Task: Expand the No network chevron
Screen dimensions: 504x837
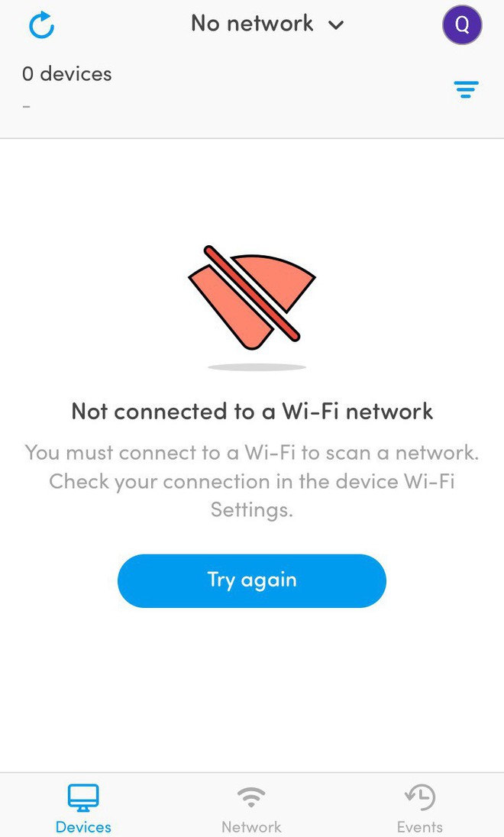Action: (336, 24)
